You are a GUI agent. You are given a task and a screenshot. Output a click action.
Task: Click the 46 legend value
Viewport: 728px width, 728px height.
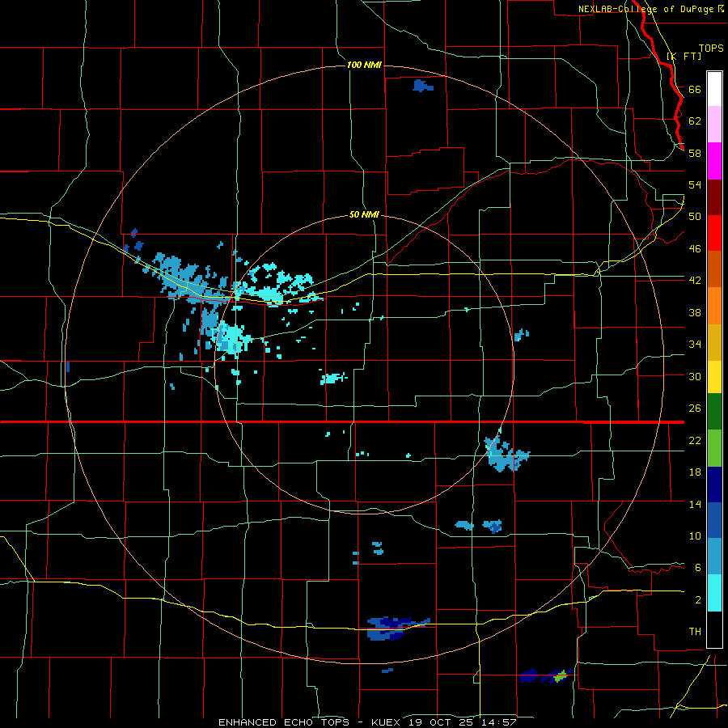[695, 249]
